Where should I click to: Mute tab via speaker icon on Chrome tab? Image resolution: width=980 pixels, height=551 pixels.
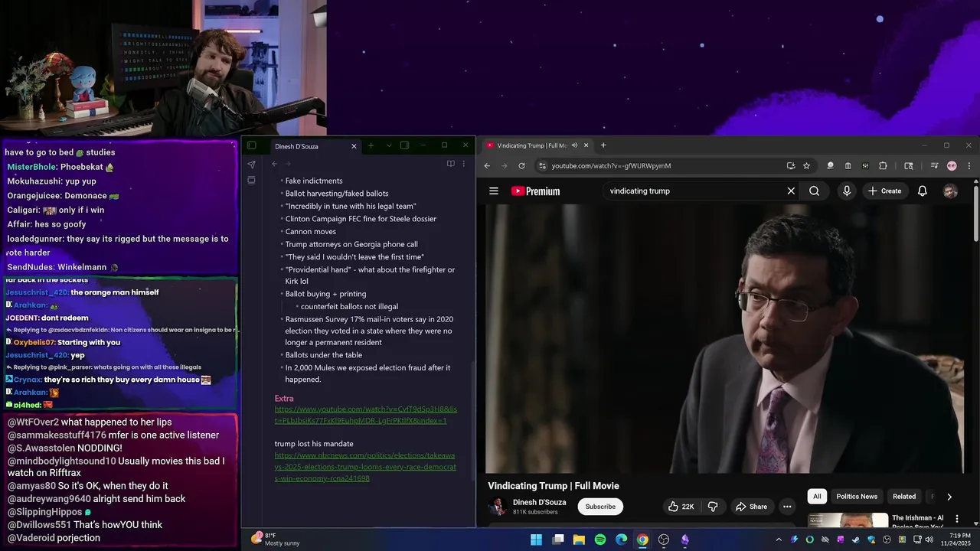coord(574,145)
